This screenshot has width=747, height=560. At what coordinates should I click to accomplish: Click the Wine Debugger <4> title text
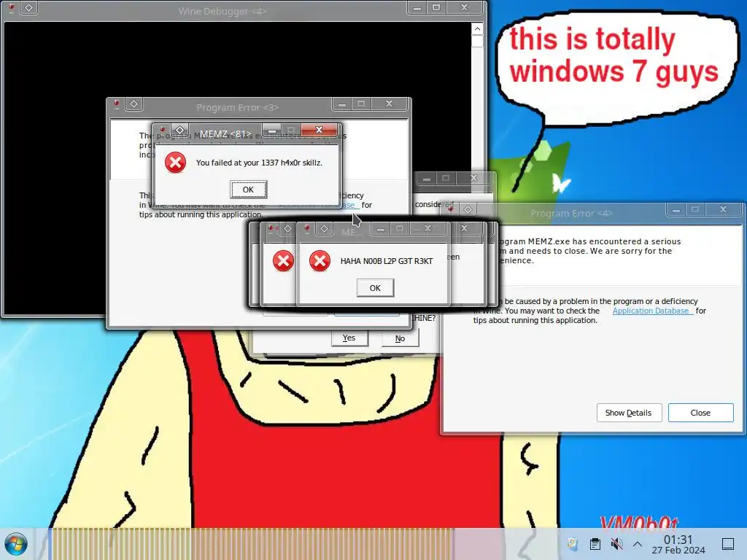pos(222,11)
